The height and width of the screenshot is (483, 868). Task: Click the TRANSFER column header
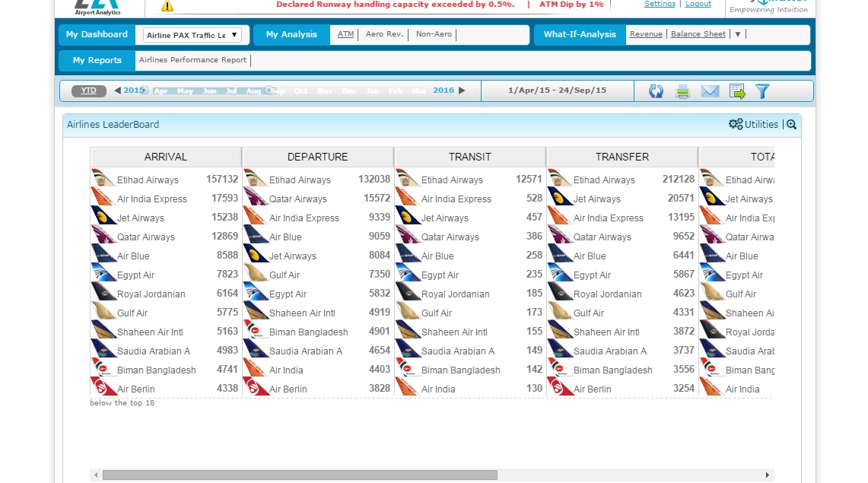(x=622, y=157)
